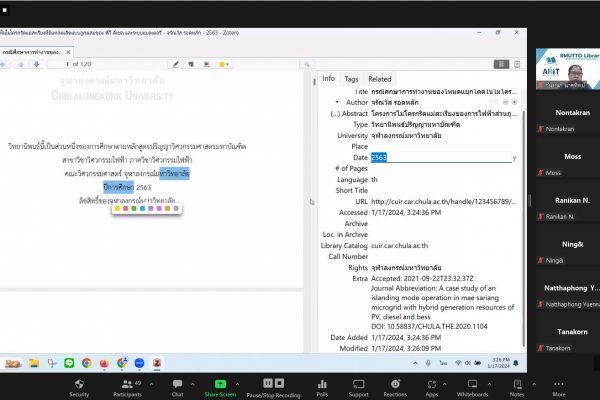Toggle the item pane sidebar icon
Image resolution: width=600 pixels, height=400 pixels.
click(501, 64)
